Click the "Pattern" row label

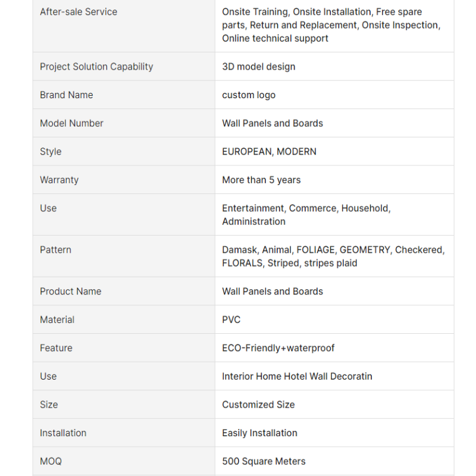pos(55,250)
